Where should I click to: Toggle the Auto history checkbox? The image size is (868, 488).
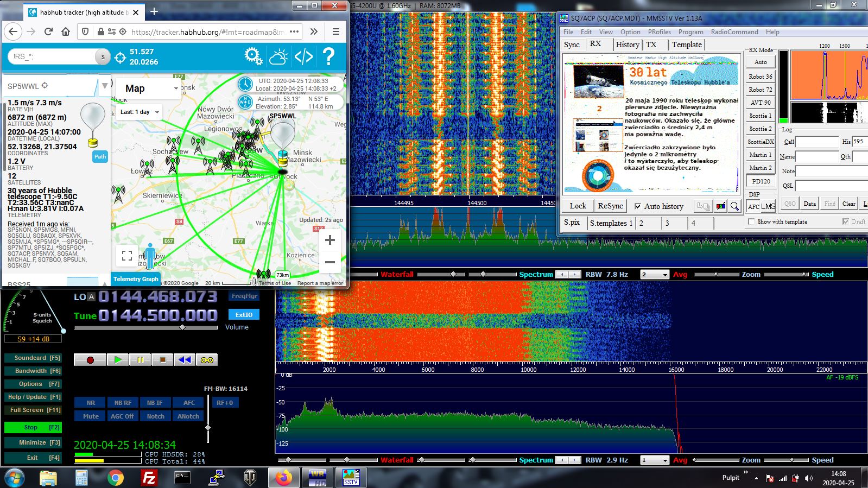(x=638, y=206)
